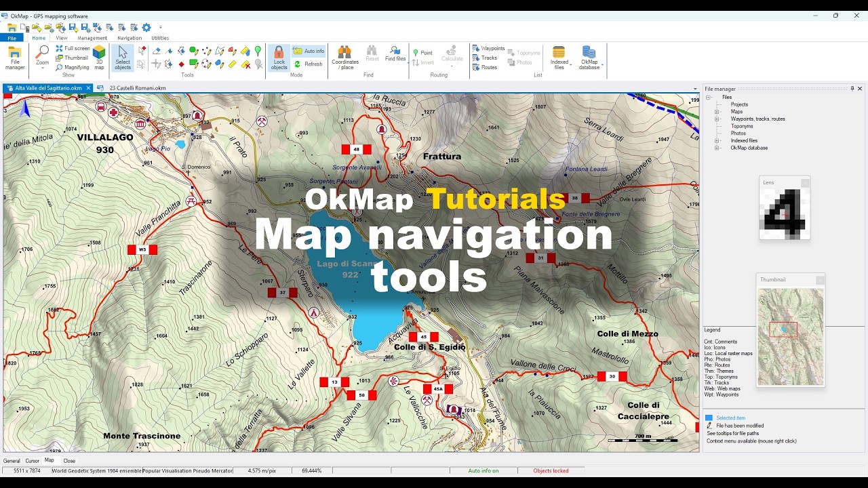The width and height of the screenshot is (868, 488).
Task: Open the Tracks list
Action: pyautogui.click(x=485, y=58)
